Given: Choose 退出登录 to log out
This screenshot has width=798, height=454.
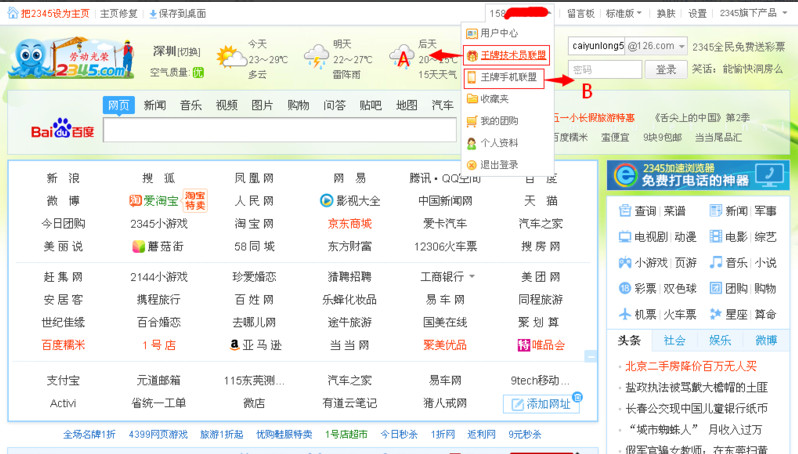Looking at the screenshot, I should [499, 164].
